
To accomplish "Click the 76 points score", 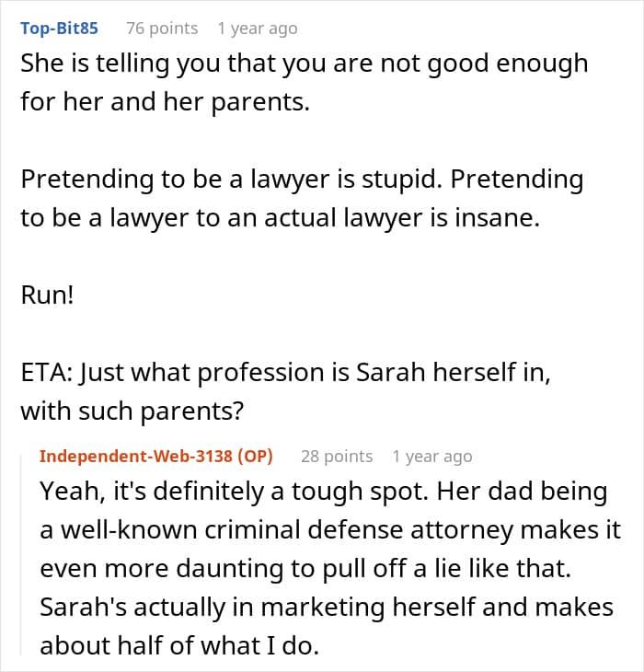I will coord(162,29).
